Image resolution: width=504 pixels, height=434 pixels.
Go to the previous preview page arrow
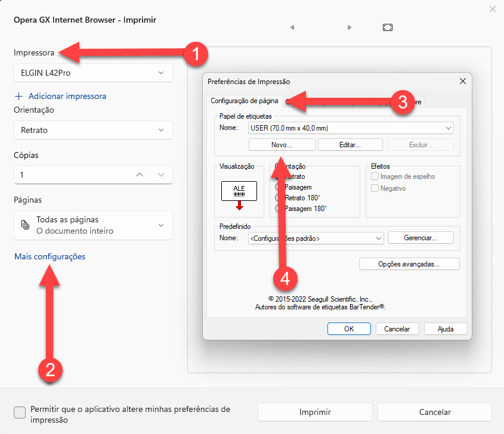(292, 27)
